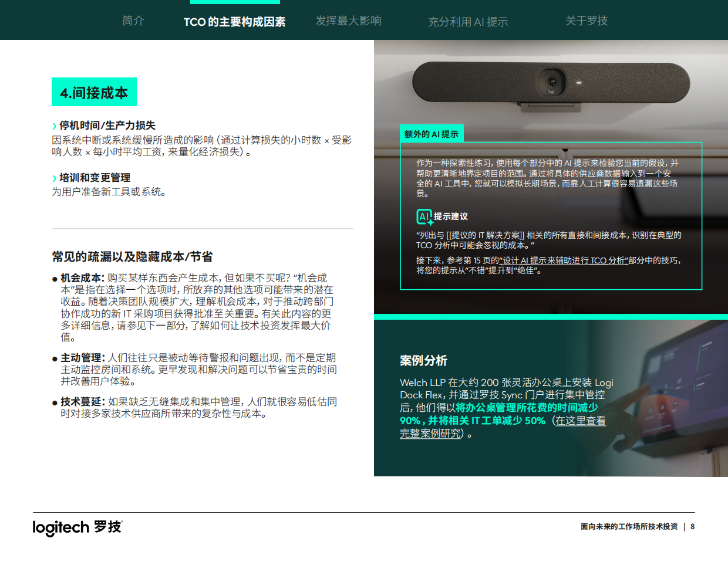Go to the 发挥最大影响 tab

(348, 21)
